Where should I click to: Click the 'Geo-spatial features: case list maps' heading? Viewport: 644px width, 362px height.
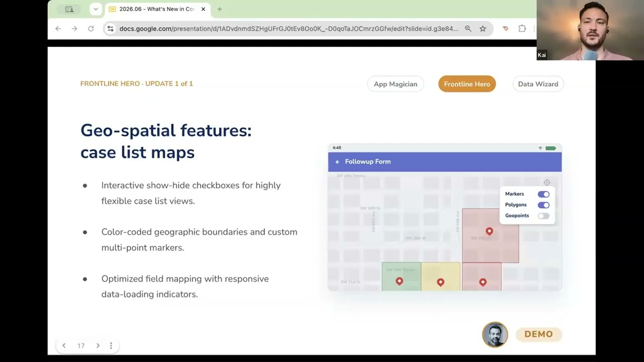(x=166, y=141)
